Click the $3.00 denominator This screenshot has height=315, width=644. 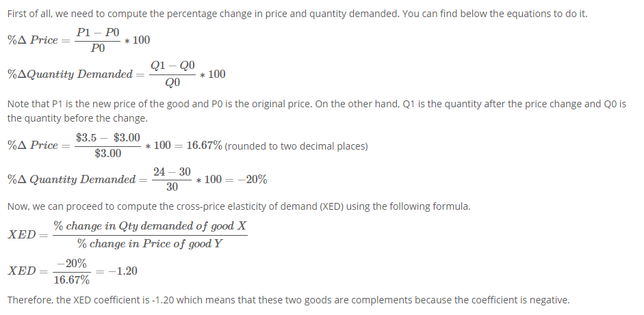pos(107,154)
